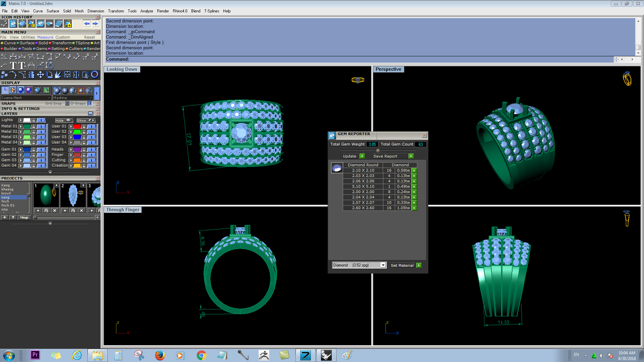The width and height of the screenshot is (644, 362).
Task: Click the Metal 03 layer color swatch
Action: [x=27, y=137]
